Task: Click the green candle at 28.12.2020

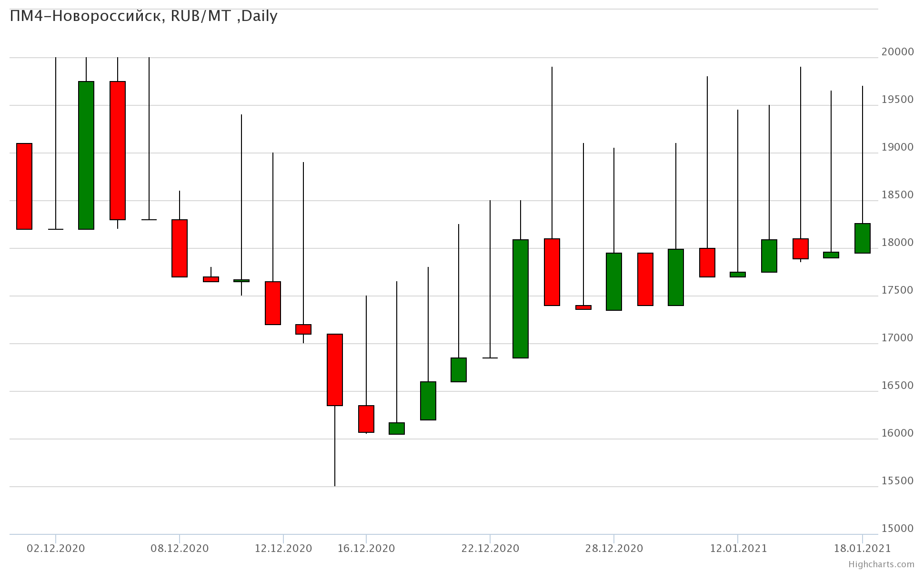Action: (x=614, y=282)
